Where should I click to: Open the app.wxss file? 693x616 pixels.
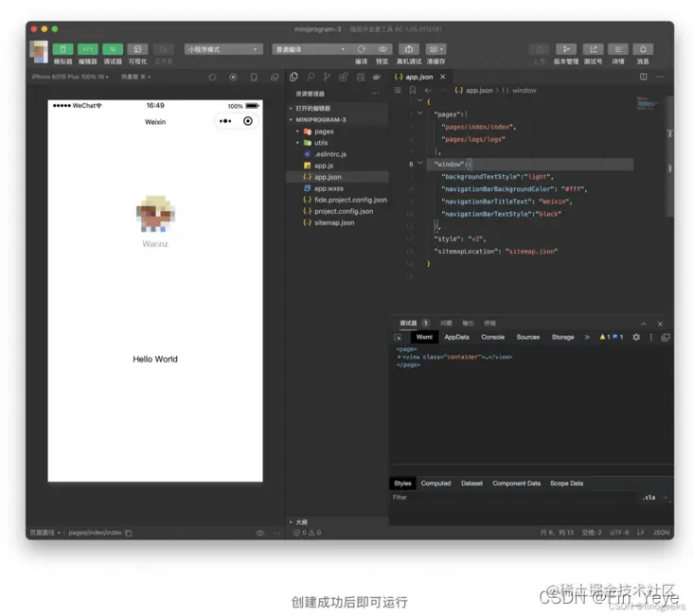click(338, 188)
